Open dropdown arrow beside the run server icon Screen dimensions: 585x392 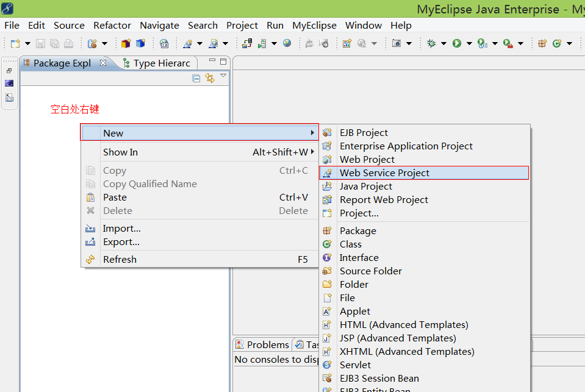coord(275,44)
